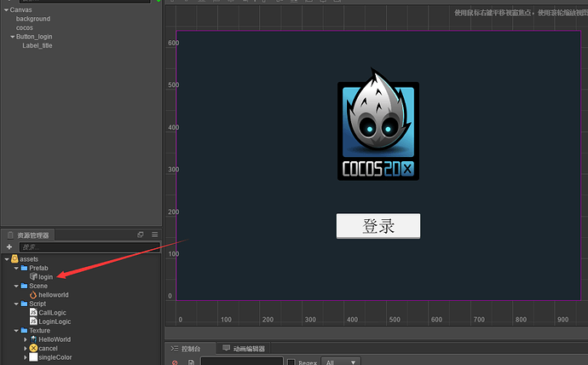Select the Texture folder name
588x365 pixels.
[x=40, y=331]
